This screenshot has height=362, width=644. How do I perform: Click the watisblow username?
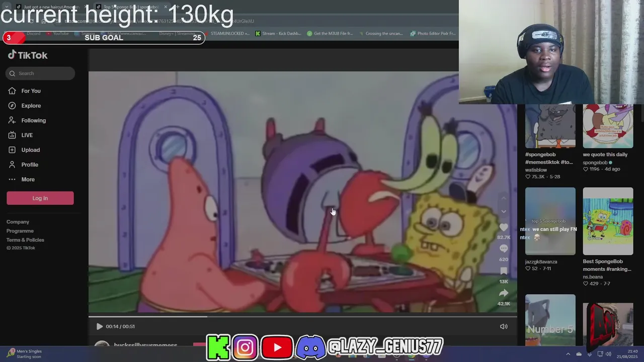pyautogui.click(x=536, y=170)
